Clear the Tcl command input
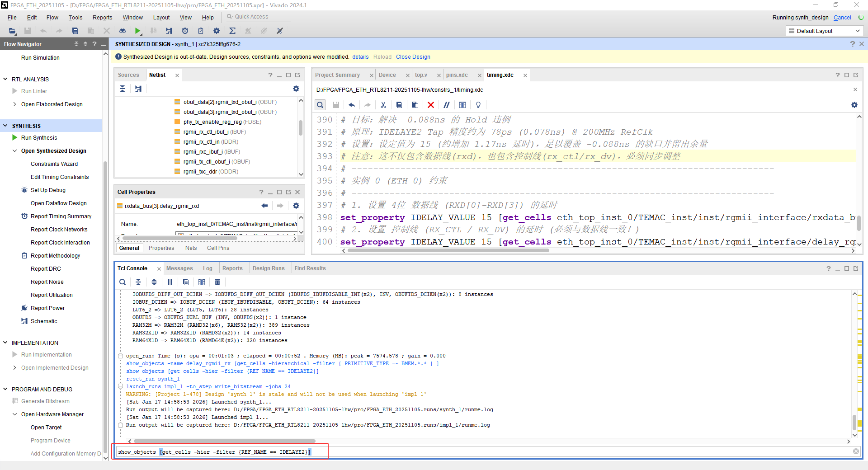868x470 pixels. 856,451
